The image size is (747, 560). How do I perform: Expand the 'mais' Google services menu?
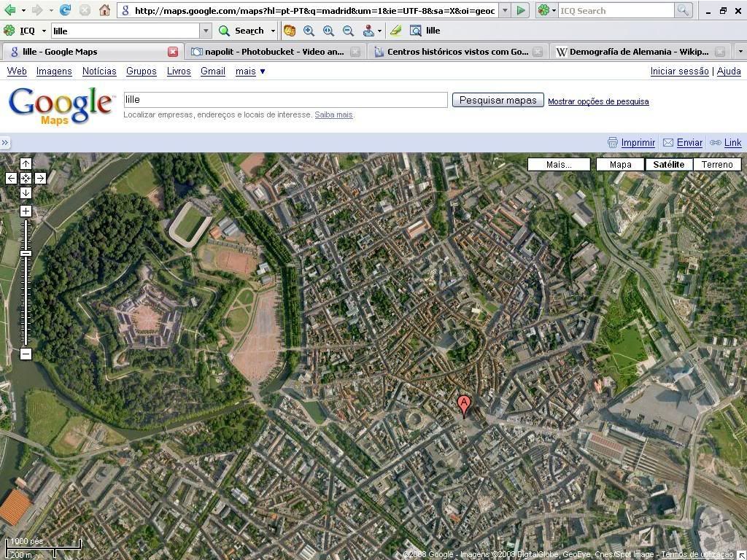[250, 71]
